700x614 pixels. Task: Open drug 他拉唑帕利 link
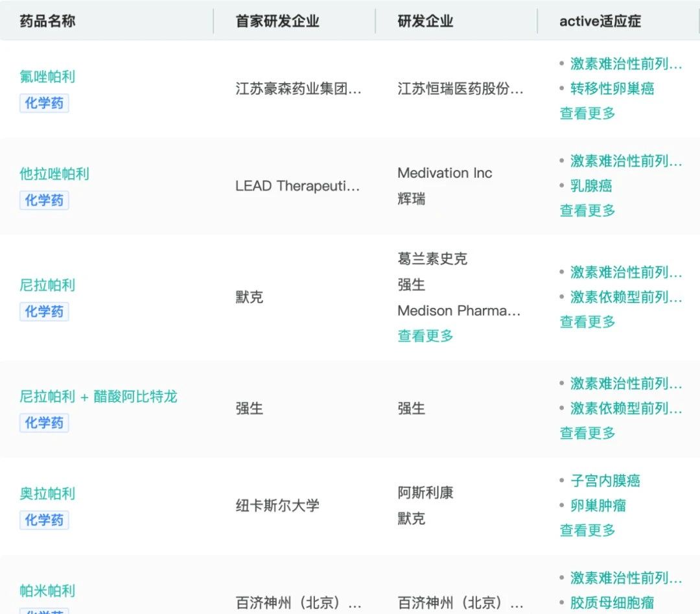pos(54,174)
